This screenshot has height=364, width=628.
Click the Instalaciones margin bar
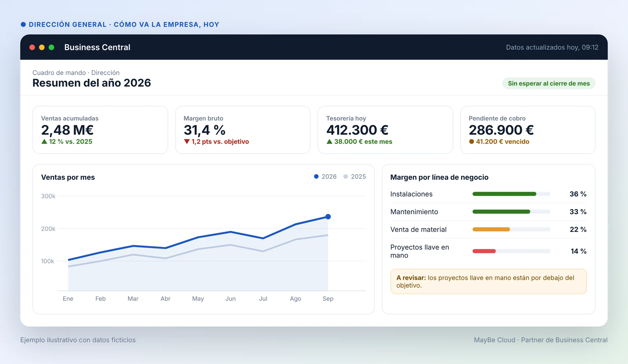coord(512,194)
